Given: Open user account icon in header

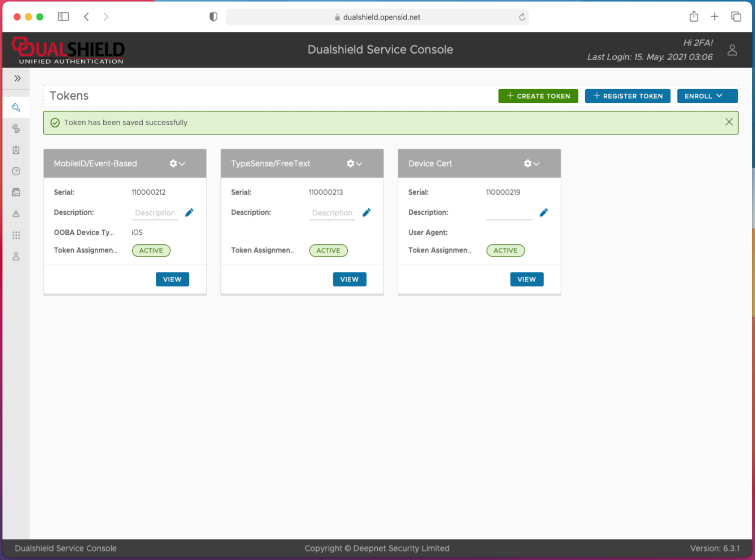Looking at the screenshot, I should point(732,50).
